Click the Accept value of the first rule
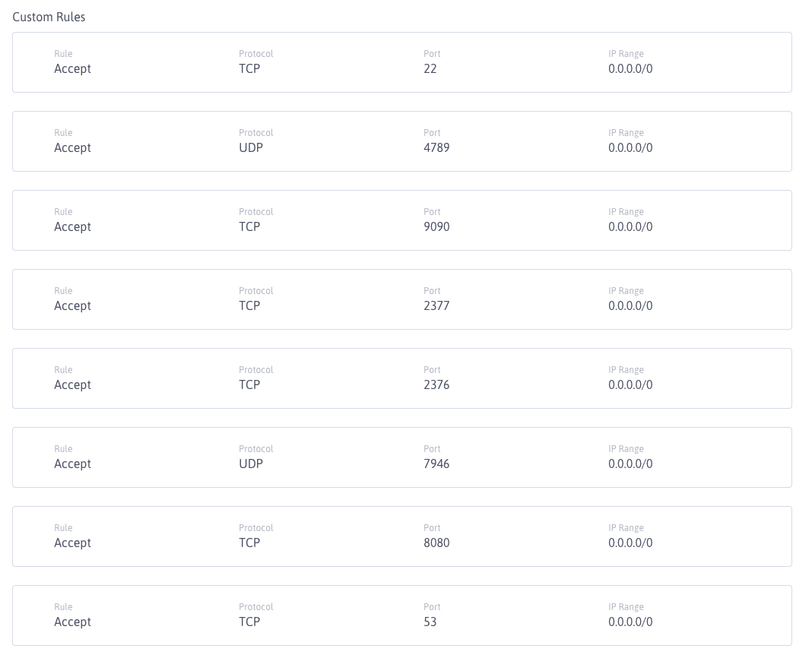Screen dimensions: 812x658 click(72, 68)
